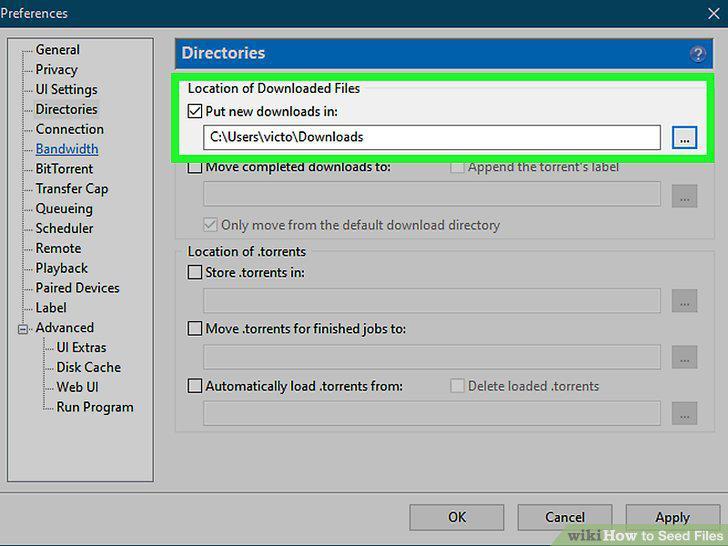Enable Move completed downloads to
Image resolution: width=728 pixels, height=546 pixels.
click(x=195, y=167)
